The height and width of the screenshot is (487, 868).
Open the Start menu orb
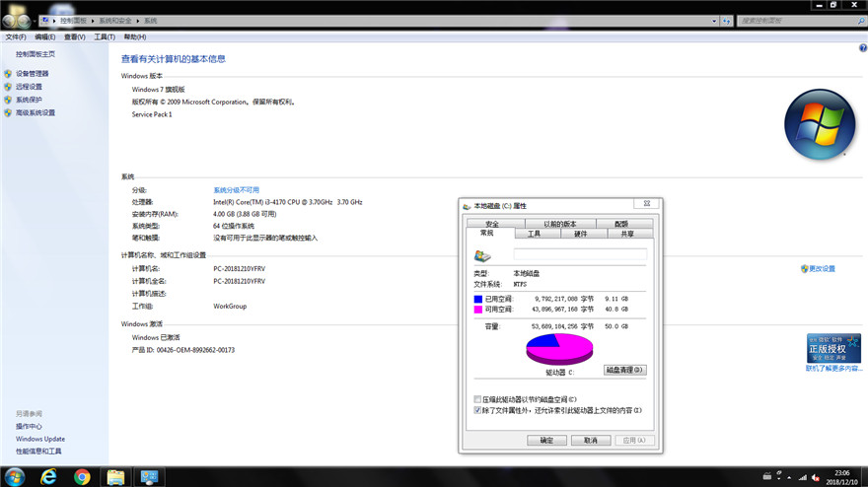click(15, 476)
